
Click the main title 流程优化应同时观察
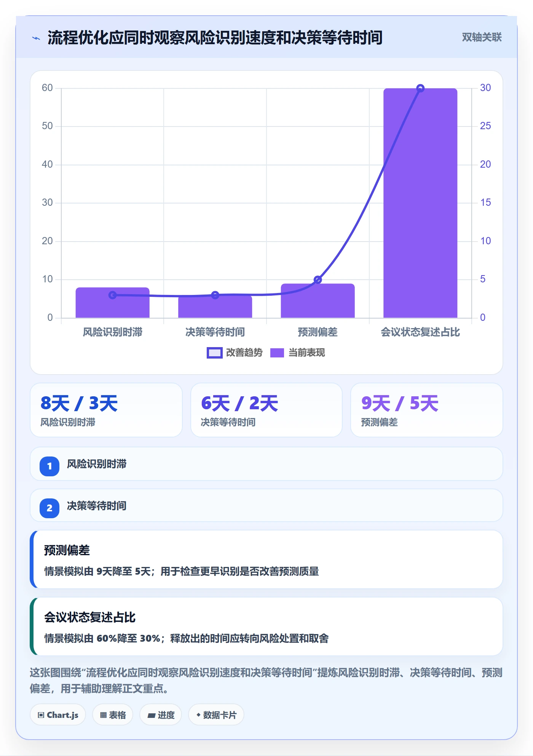click(x=215, y=38)
